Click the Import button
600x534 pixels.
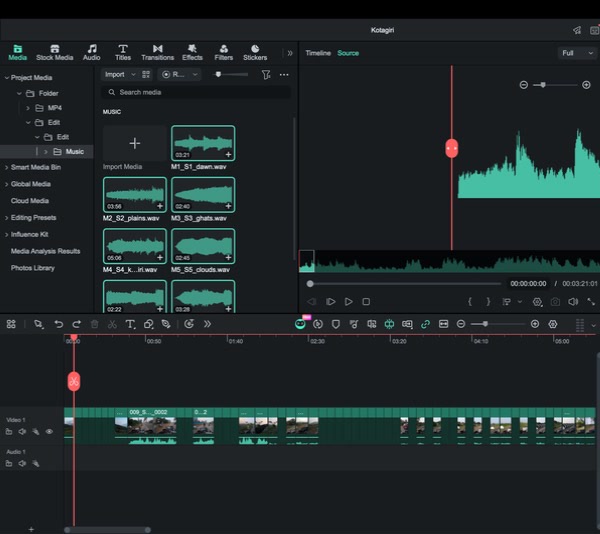point(115,75)
